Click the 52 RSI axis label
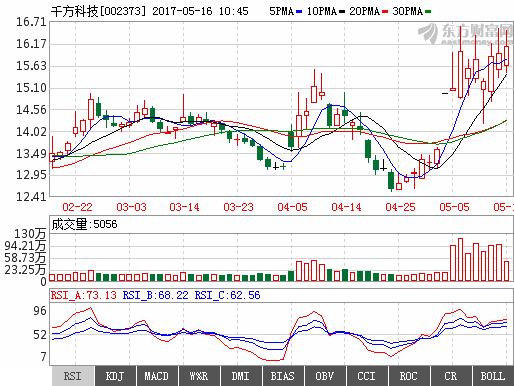This screenshot has width=514, height=386. [40, 335]
